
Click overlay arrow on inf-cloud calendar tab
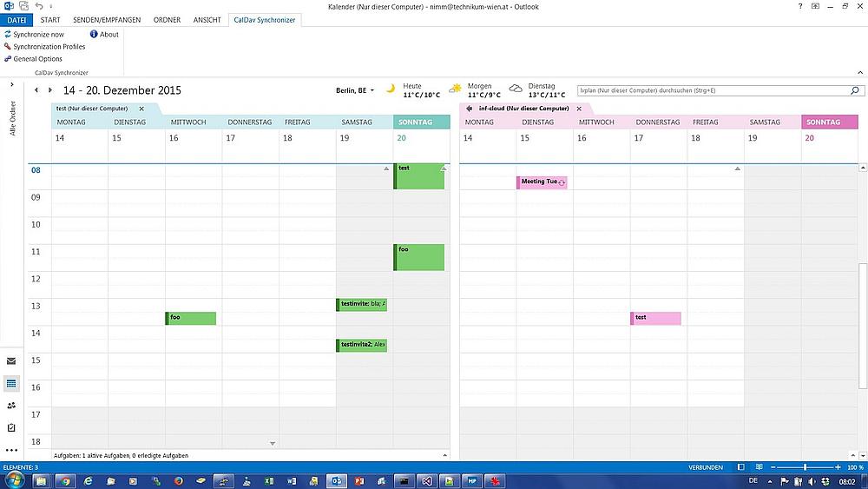[470, 109]
